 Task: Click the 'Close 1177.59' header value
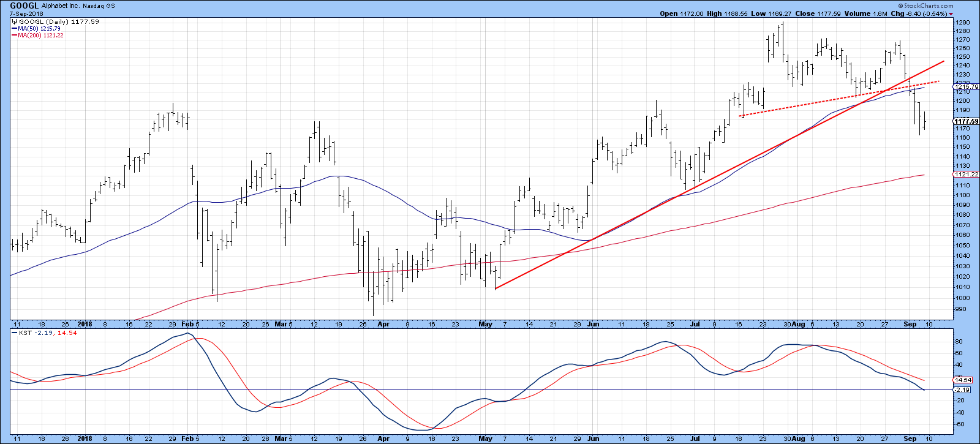click(x=816, y=13)
